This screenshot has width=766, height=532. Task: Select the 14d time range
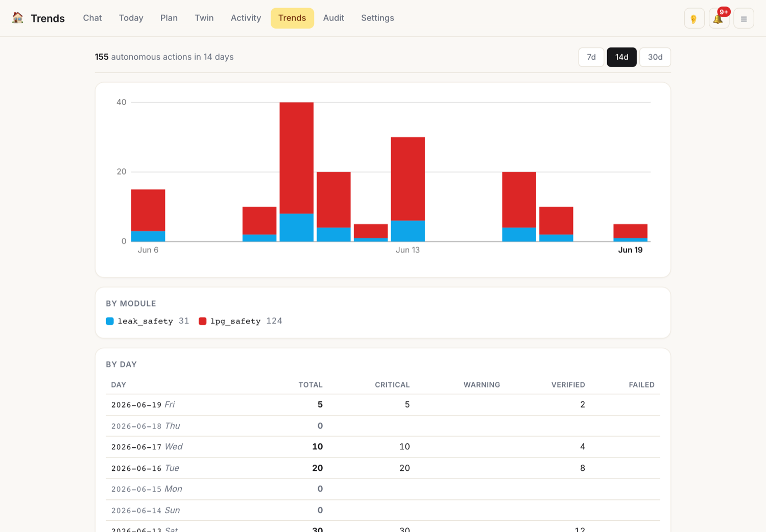coord(621,57)
